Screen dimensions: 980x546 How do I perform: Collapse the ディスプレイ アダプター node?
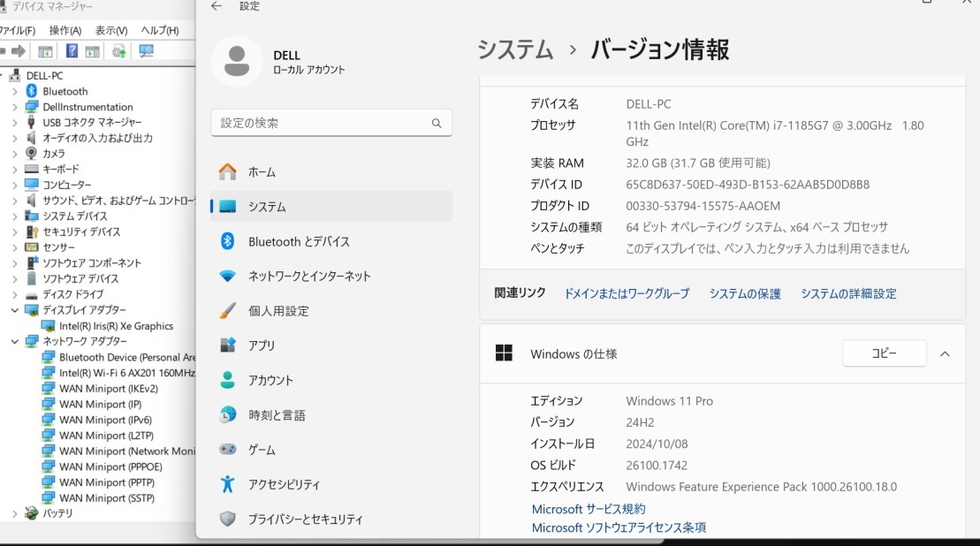pyautogui.click(x=15, y=310)
